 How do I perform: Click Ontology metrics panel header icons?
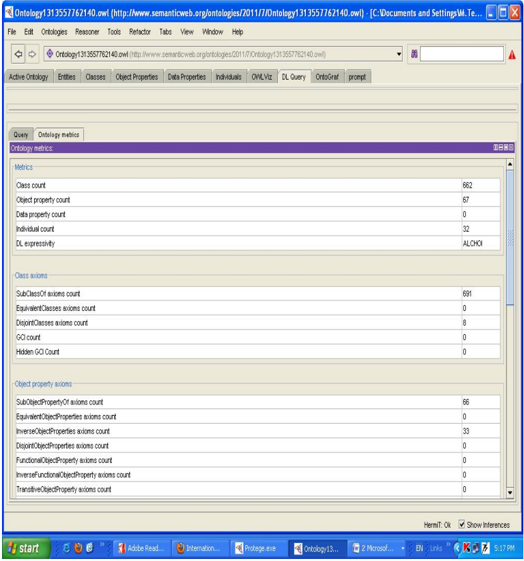pos(503,147)
